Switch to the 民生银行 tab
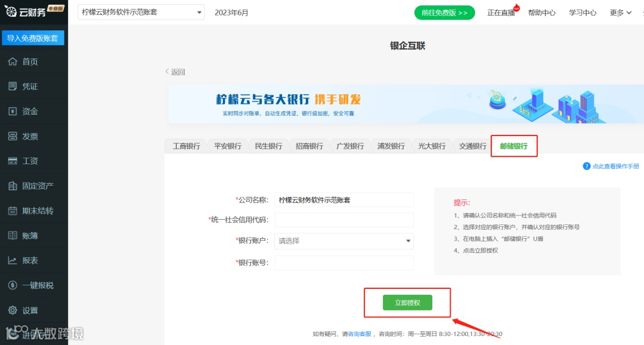The image size is (644, 345). click(268, 146)
